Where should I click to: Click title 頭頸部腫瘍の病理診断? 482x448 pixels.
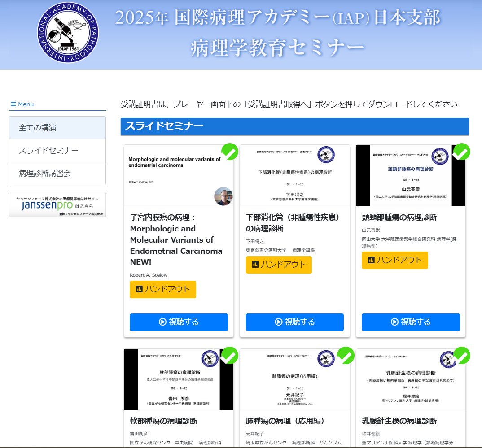tap(399, 217)
